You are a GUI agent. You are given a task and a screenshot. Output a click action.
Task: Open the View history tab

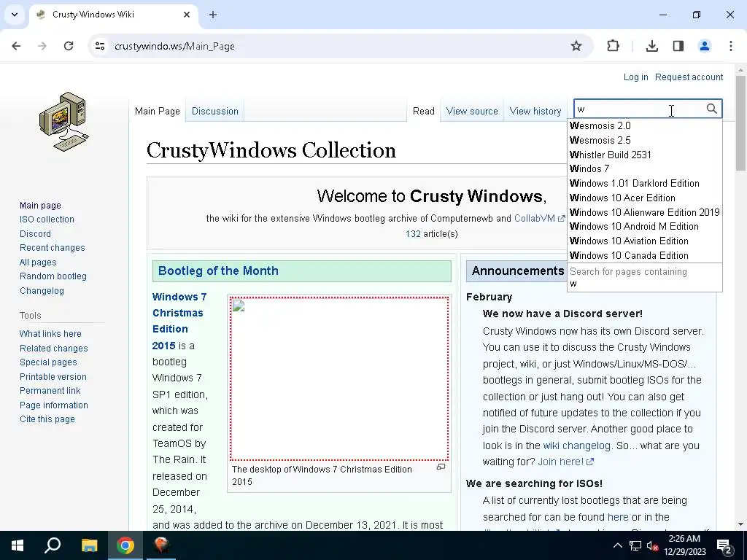pos(535,111)
